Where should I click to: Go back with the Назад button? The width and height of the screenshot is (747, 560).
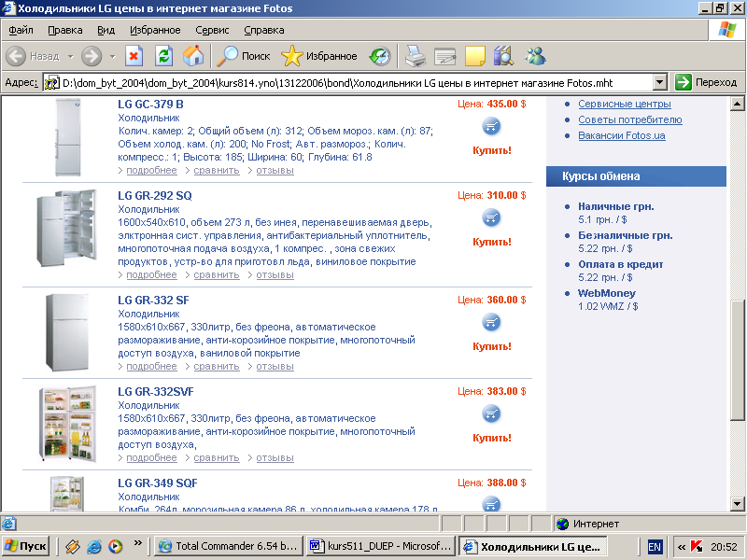click(x=34, y=56)
